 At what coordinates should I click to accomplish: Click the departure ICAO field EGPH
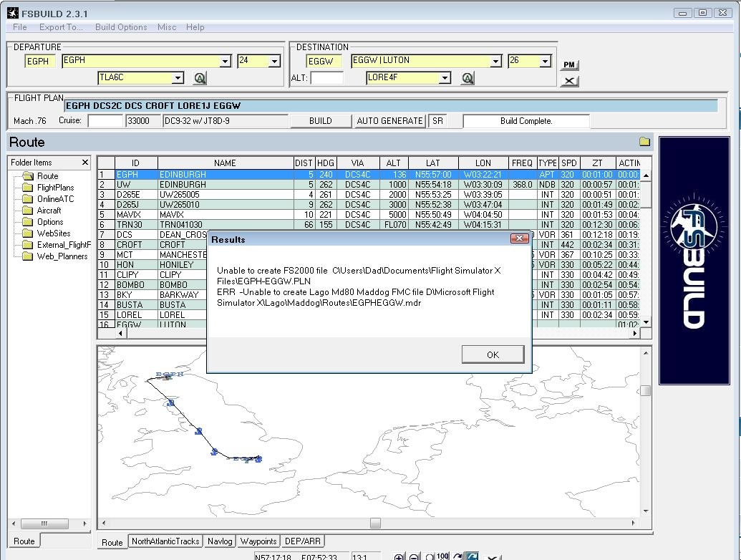(39, 61)
